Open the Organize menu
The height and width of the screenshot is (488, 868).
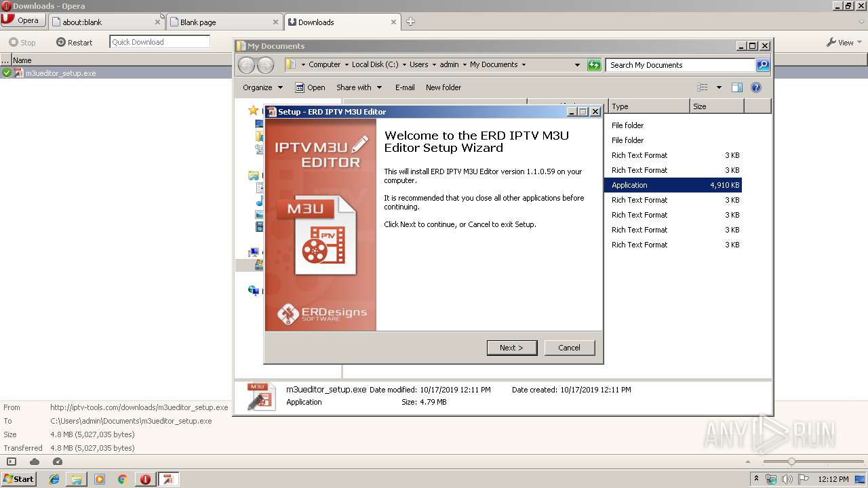tap(262, 87)
